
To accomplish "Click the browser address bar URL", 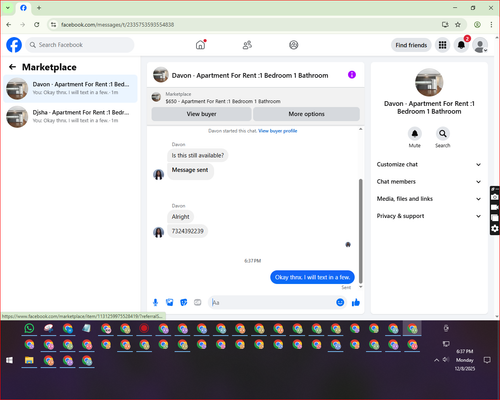I will tap(117, 25).
